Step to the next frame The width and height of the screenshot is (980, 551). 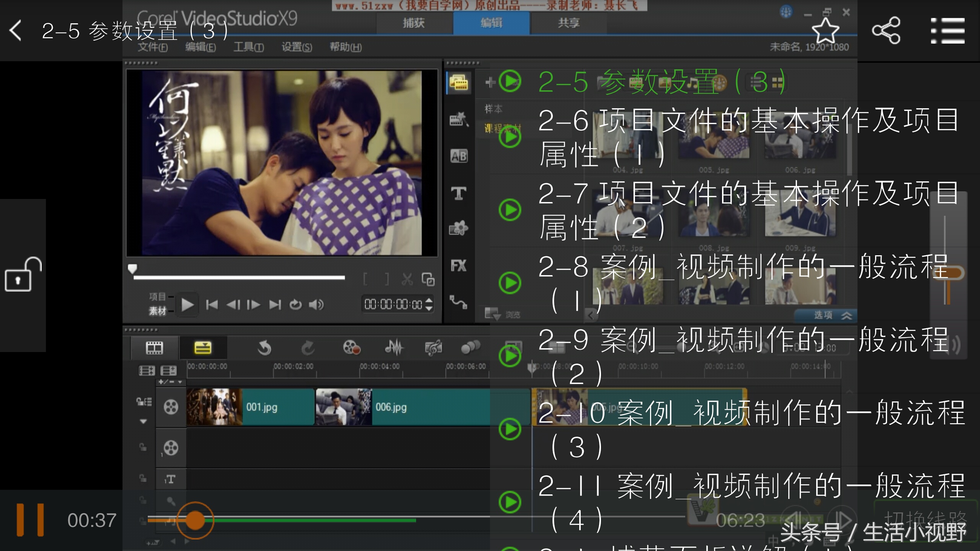point(253,305)
